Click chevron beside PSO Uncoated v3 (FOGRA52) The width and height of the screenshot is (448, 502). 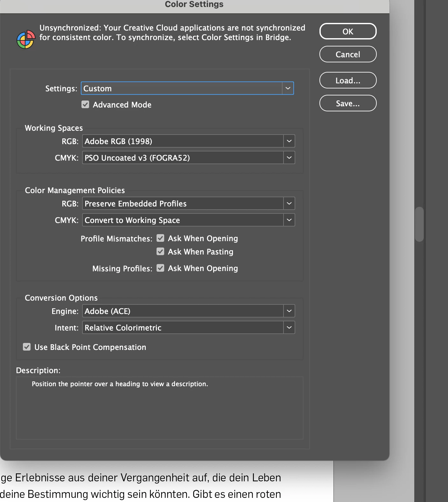289,157
